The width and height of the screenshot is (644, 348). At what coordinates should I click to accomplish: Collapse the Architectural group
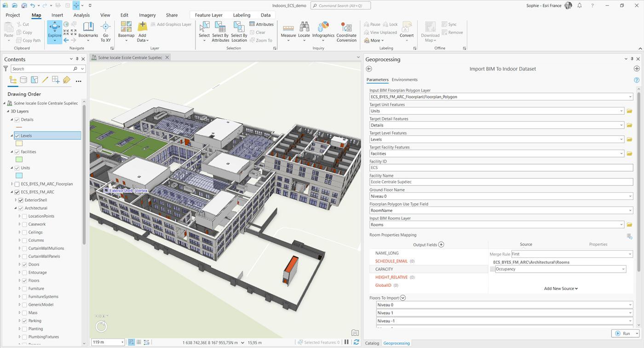(16, 208)
